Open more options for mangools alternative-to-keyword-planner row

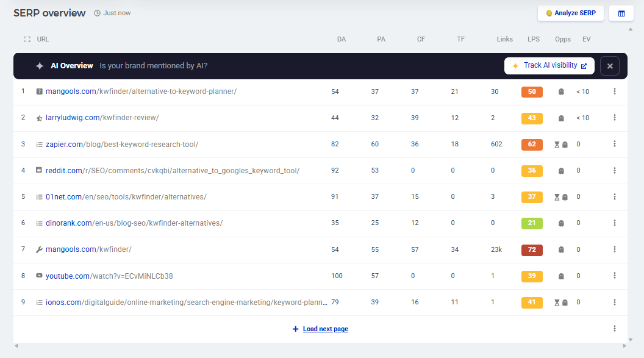click(x=615, y=91)
